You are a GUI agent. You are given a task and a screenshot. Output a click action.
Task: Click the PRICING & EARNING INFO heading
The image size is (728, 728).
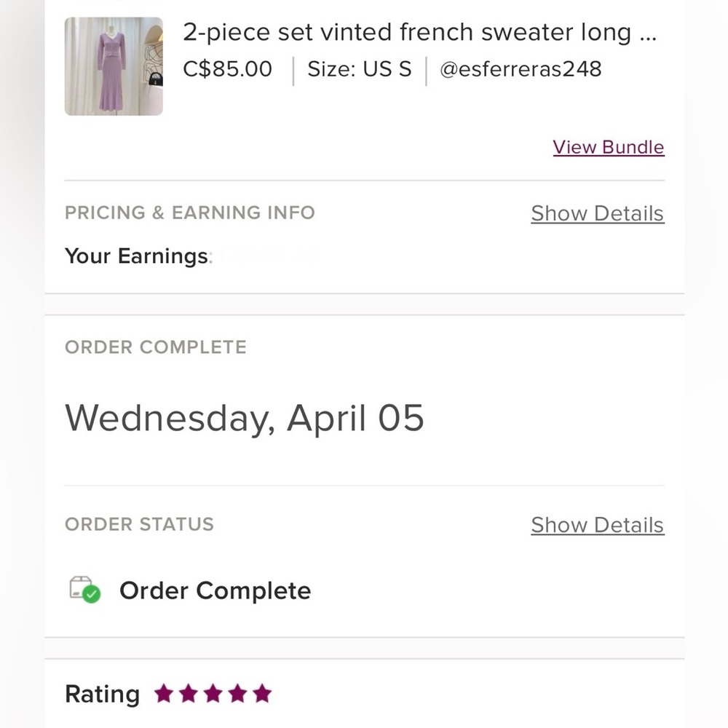tap(190, 213)
